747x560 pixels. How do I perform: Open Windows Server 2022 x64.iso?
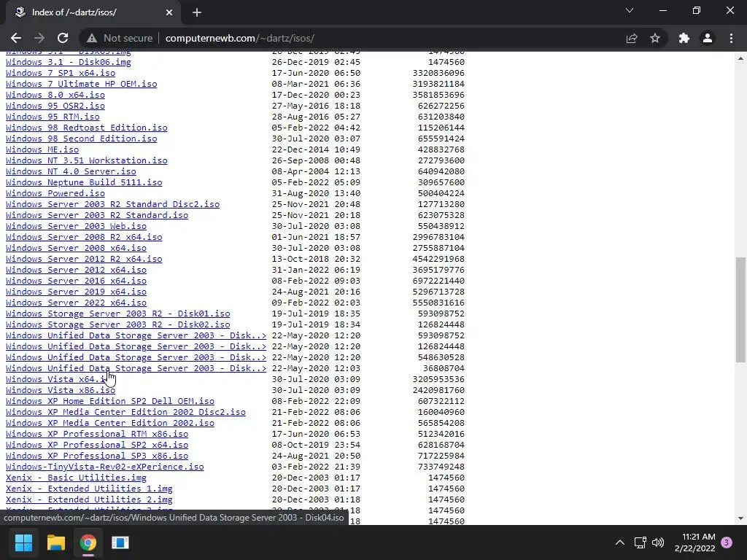(x=76, y=303)
